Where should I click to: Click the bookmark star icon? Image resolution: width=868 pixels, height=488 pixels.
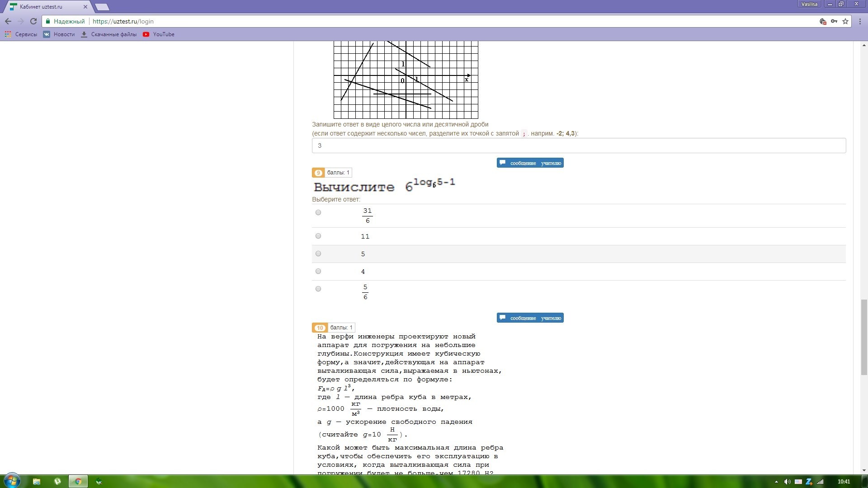(845, 21)
